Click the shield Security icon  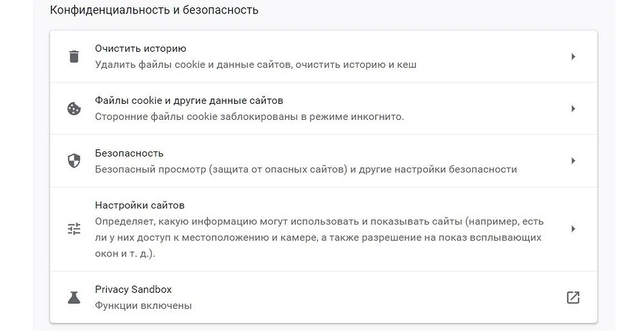74,161
